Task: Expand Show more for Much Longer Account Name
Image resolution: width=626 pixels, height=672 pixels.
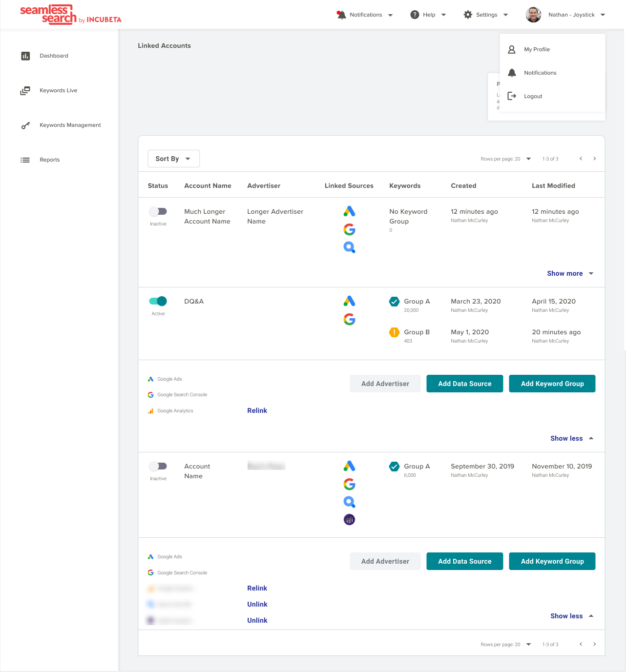Action: pyautogui.click(x=565, y=273)
